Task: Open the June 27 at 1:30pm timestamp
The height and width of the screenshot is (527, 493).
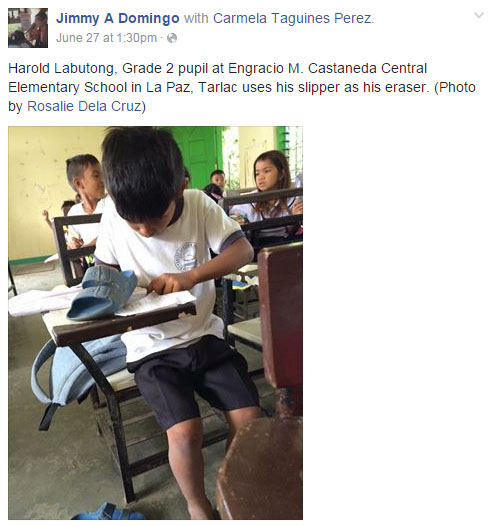Action: (x=107, y=38)
